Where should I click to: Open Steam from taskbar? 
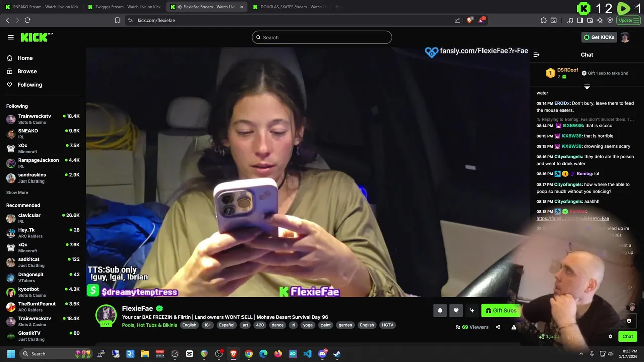pyautogui.click(x=337, y=354)
